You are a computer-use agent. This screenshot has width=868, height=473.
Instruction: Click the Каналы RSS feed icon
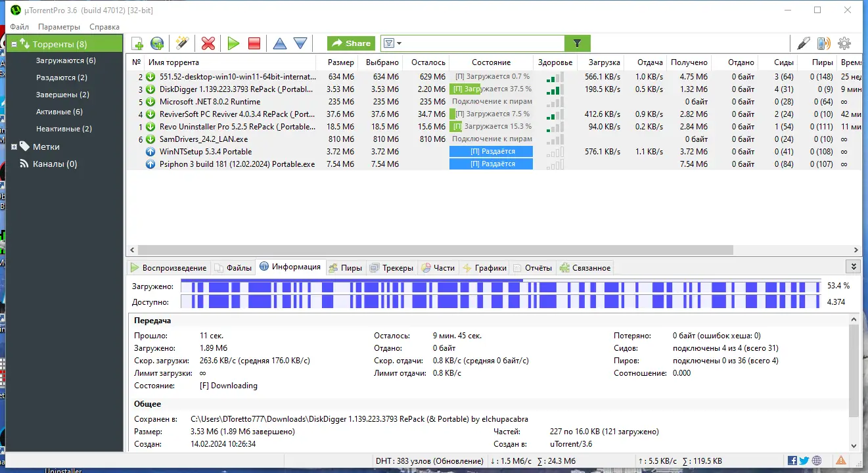[x=24, y=164]
